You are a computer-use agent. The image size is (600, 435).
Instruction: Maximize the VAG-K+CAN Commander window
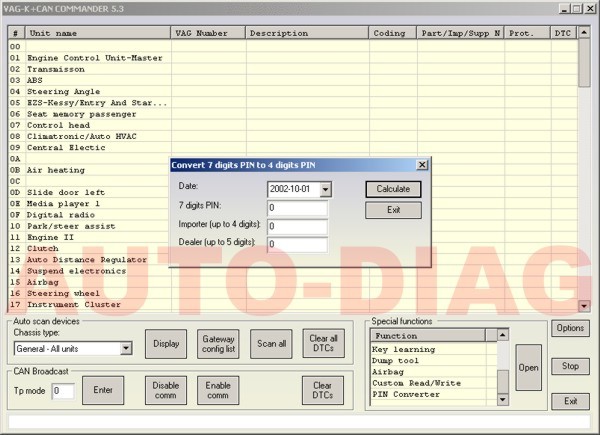pyautogui.click(x=577, y=9)
